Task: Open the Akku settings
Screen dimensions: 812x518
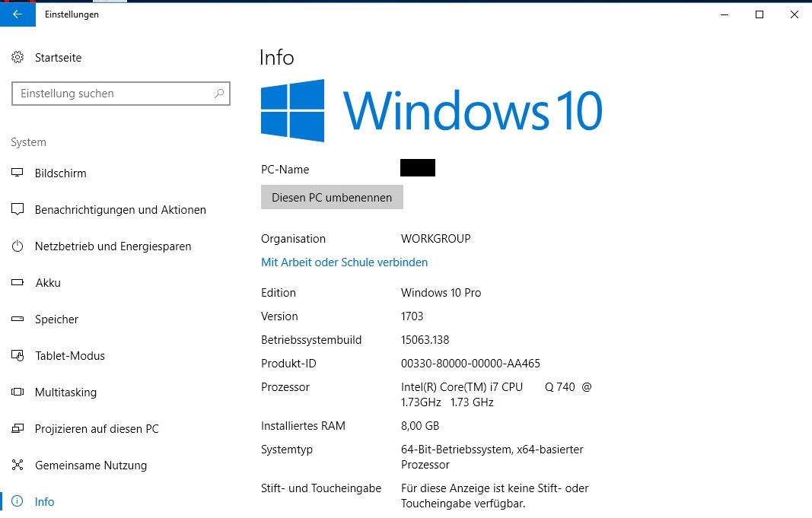Action: tap(48, 282)
